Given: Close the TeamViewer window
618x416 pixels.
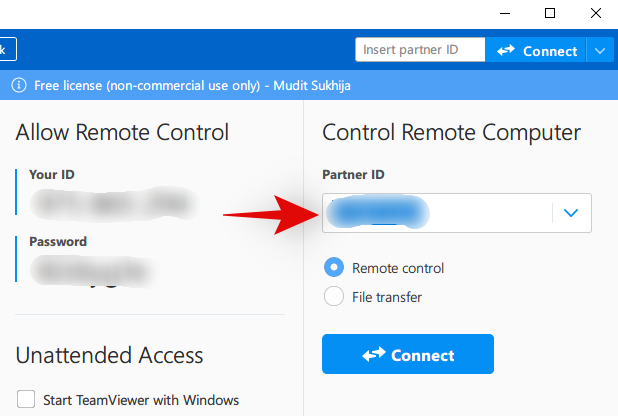Looking at the screenshot, I should tap(595, 13).
